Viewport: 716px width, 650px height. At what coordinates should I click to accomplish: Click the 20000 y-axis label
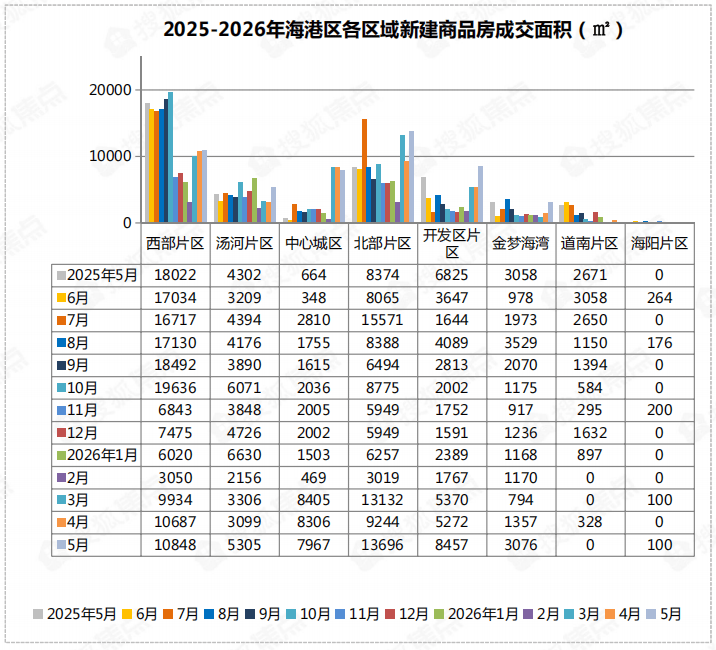[110, 90]
